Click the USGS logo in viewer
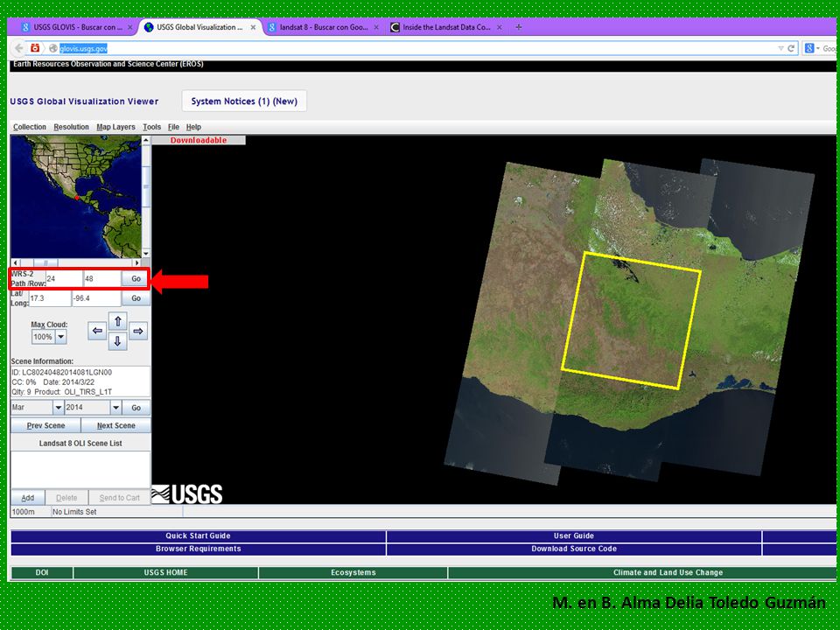The width and height of the screenshot is (840, 630). pos(187,493)
